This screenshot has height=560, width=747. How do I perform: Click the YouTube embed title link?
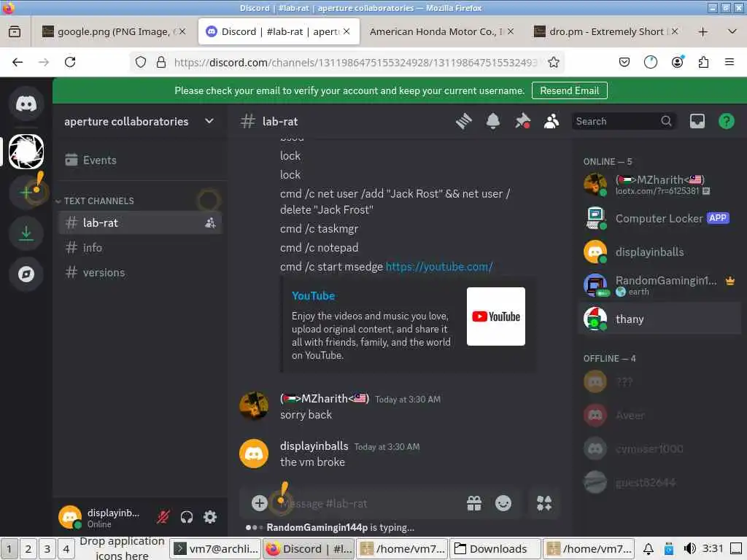click(x=313, y=296)
